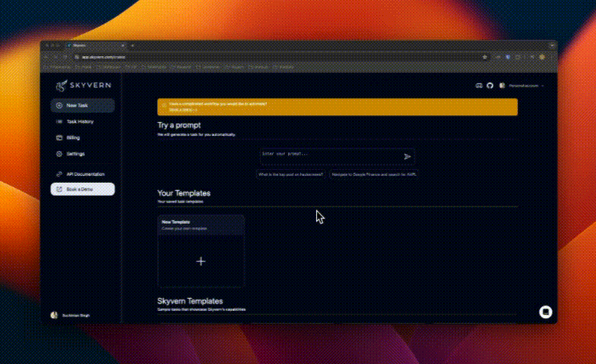
Task: Open the New Task page
Action: [x=82, y=105]
